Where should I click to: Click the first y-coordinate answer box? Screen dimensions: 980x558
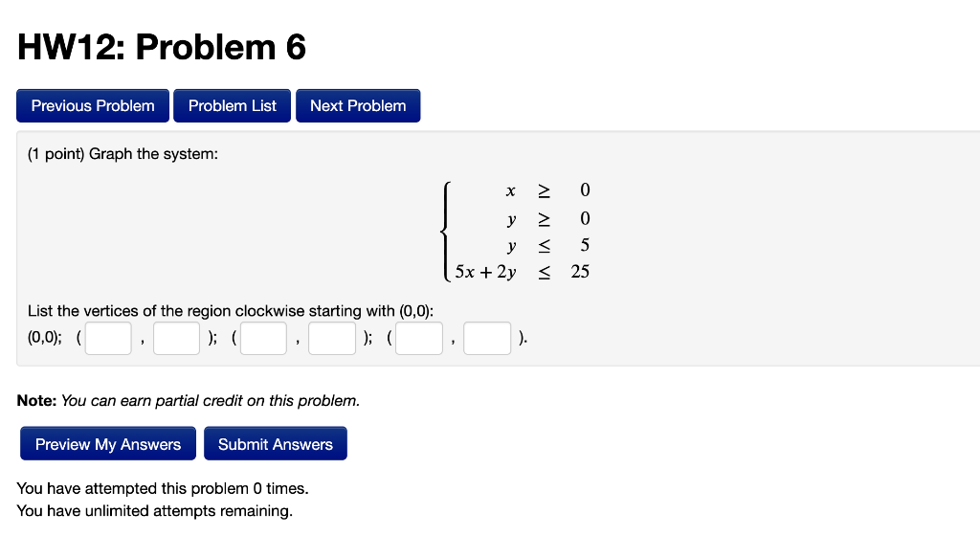(176, 338)
